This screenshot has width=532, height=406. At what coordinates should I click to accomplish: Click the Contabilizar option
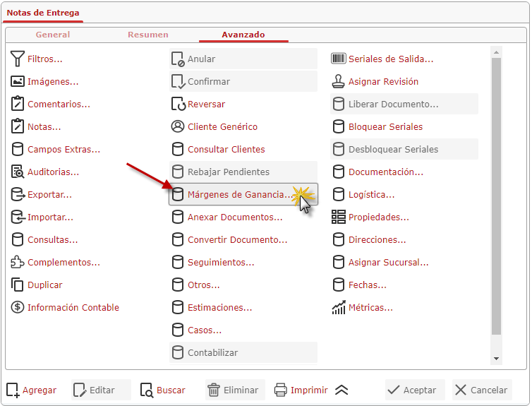pos(243,352)
